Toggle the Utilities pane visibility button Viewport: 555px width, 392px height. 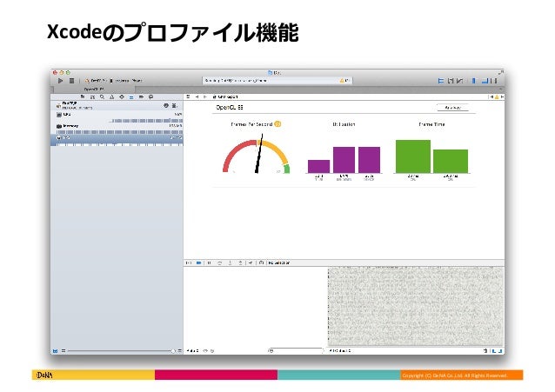point(494,81)
